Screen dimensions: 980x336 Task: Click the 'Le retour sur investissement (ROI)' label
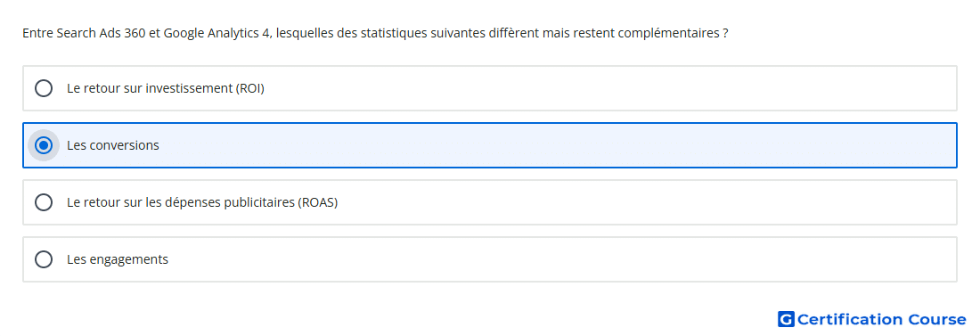(166, 88)
